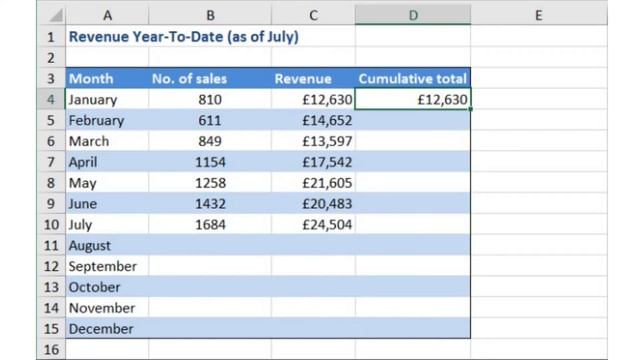This screenshot has height=360, width=640.
Task: Click the 'June' cell
Action: pyautogui.click(x=107, y=203)
